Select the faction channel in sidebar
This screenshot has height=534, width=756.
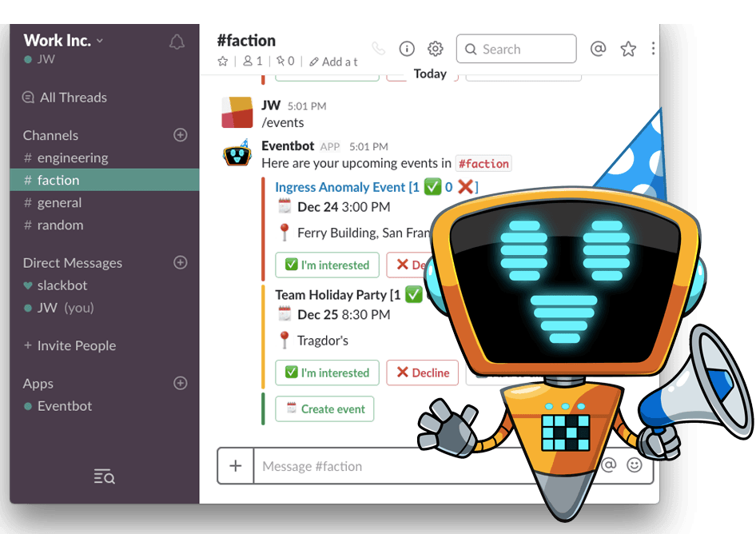[x=104, y=180]
